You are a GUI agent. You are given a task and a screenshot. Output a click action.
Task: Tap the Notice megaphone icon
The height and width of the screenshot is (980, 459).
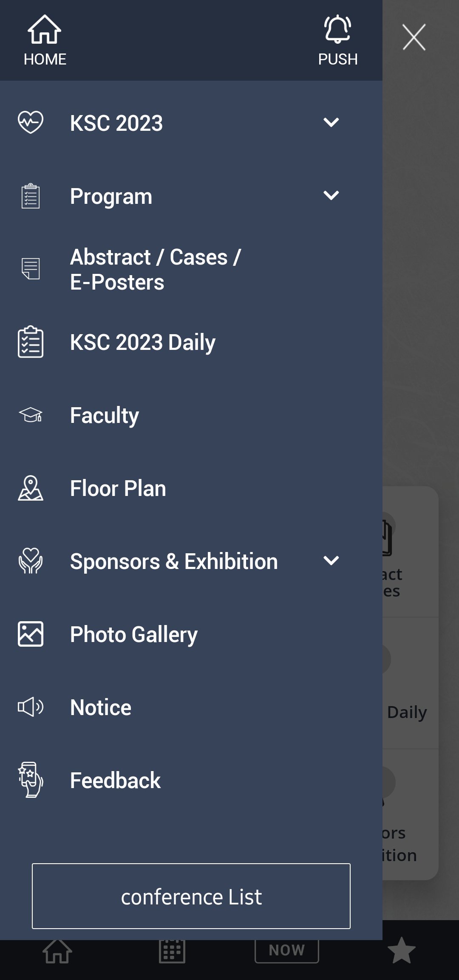pos(31,707)
